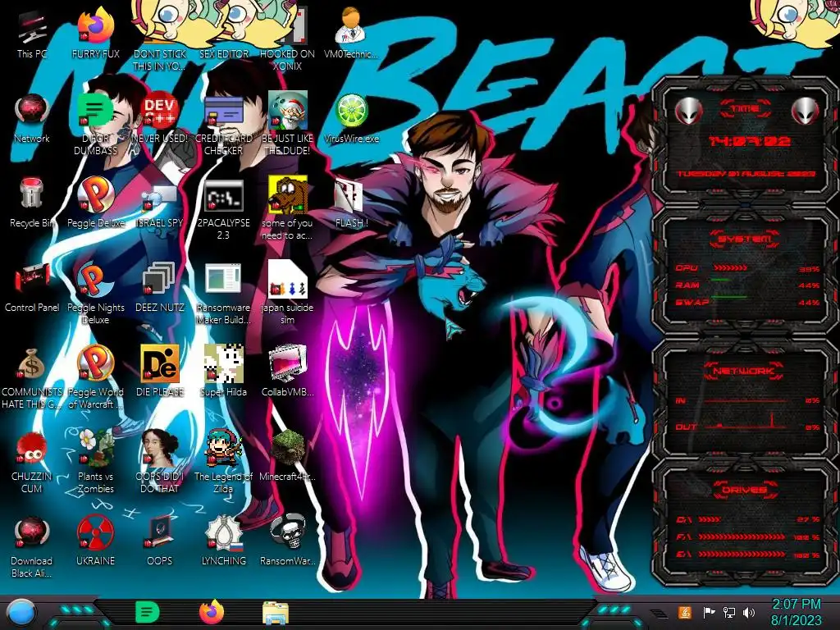Open the japan suicide sim file icon

pos(288,294)
